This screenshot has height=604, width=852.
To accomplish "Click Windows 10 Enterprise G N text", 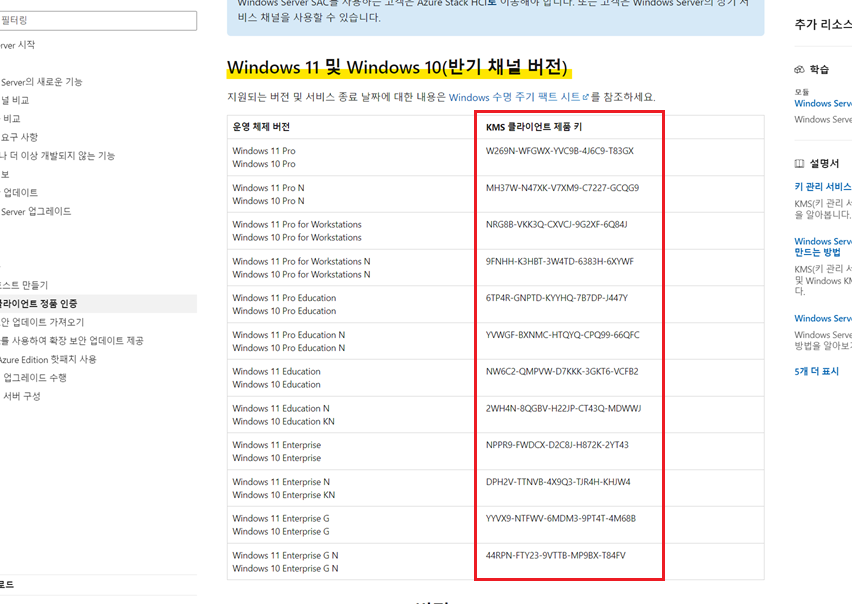I will pos(285,568).
